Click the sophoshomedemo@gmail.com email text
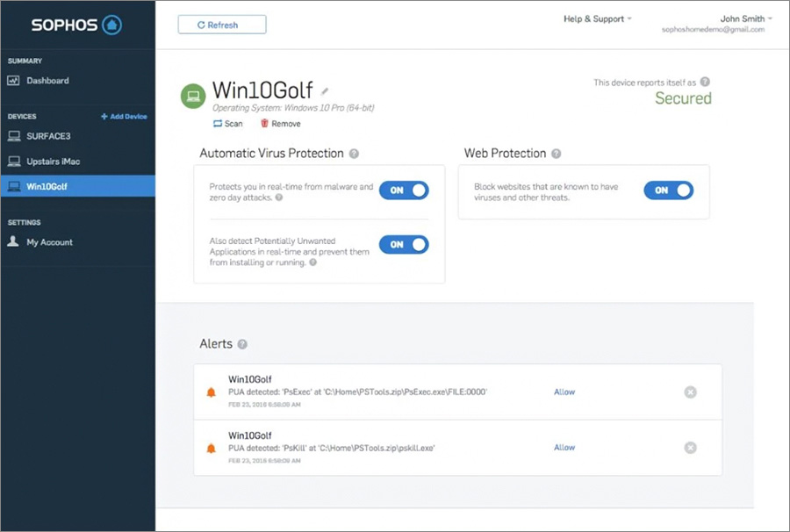The height and width of the screenshot is (532, 790). tap(713, 30)
